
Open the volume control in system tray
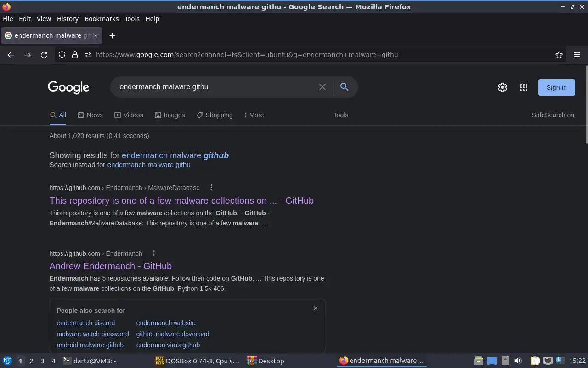tap(518, 361)
